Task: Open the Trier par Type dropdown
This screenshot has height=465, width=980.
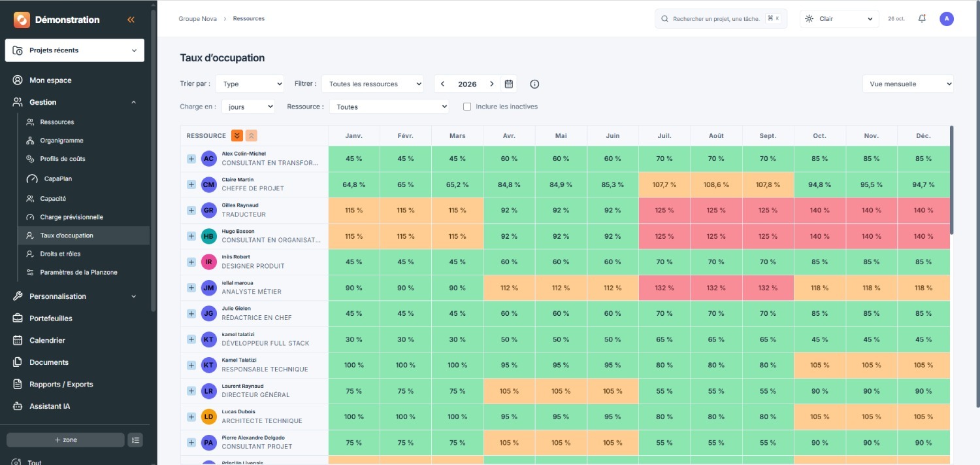Action: tap(250, 84)
